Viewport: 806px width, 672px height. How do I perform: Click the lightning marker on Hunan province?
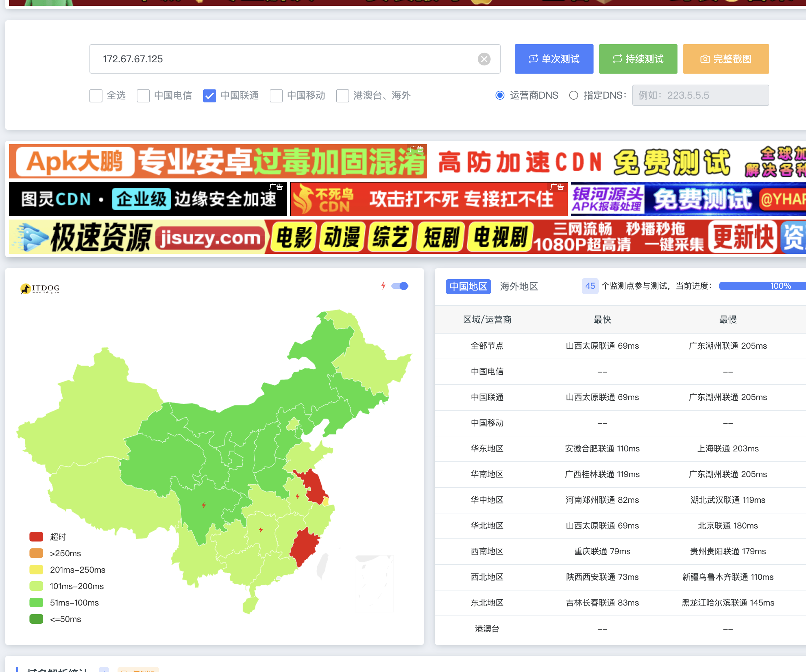(x=260, y=530)
